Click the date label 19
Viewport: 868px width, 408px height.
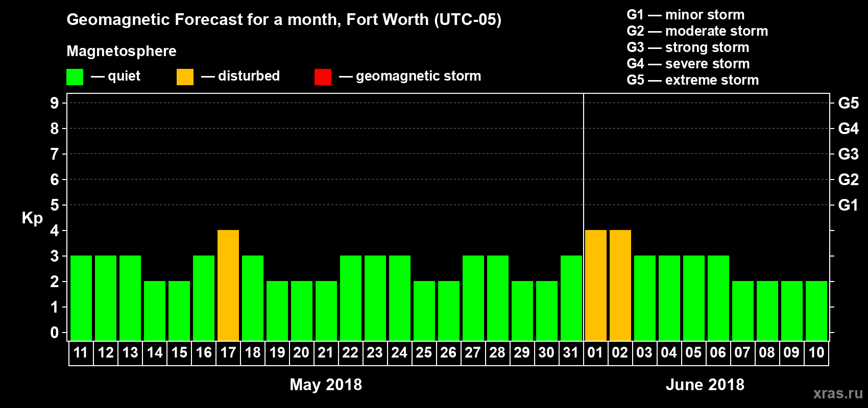coord(277,352)
